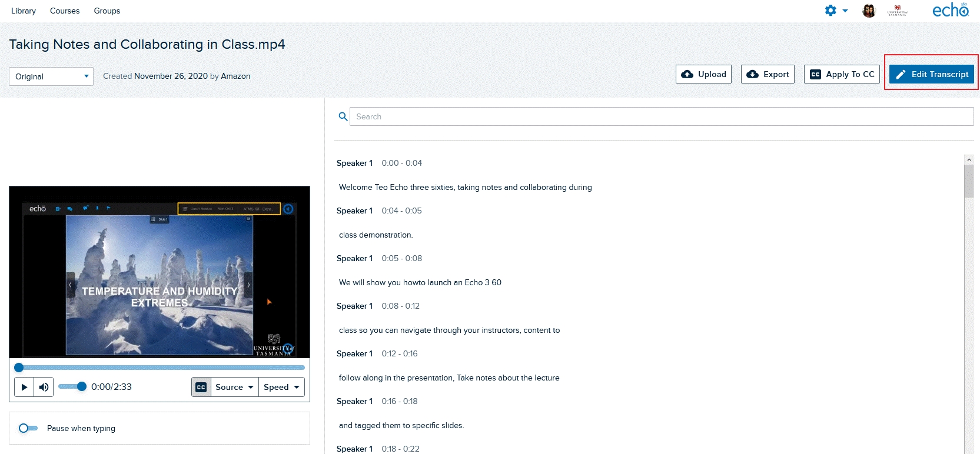Click the University of Tasmania logo
Viewport: 980px width, 454px height.
pos(898,11)
